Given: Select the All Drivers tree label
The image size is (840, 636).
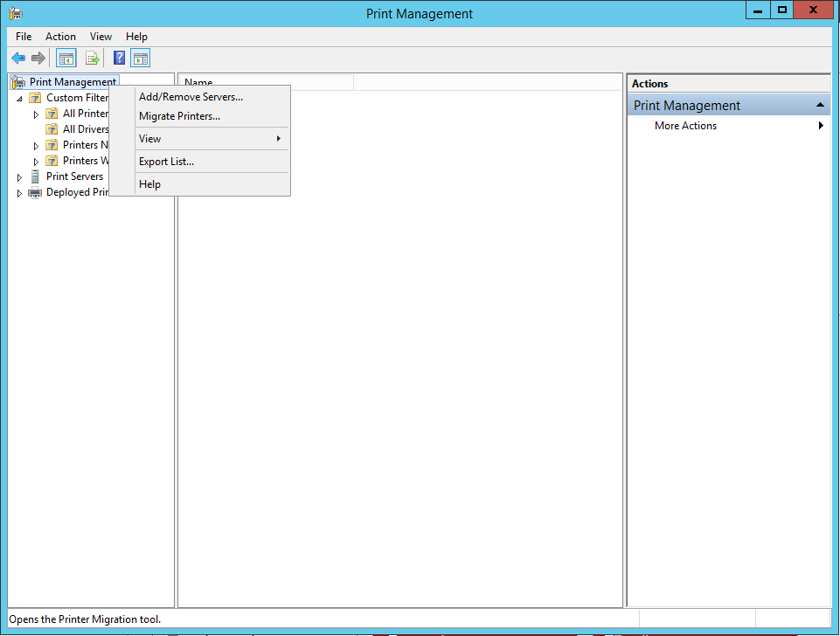Looking at the screenshot, I should [86, 129].
